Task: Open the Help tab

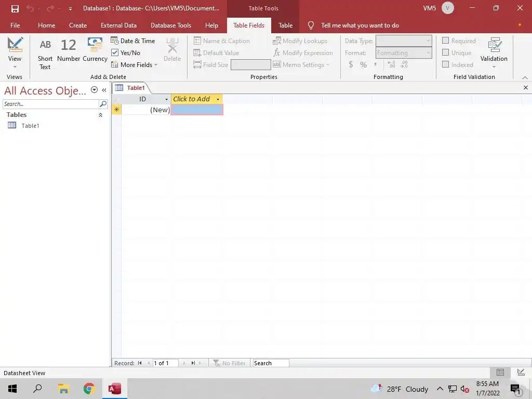Action: [x=211, y=25]
